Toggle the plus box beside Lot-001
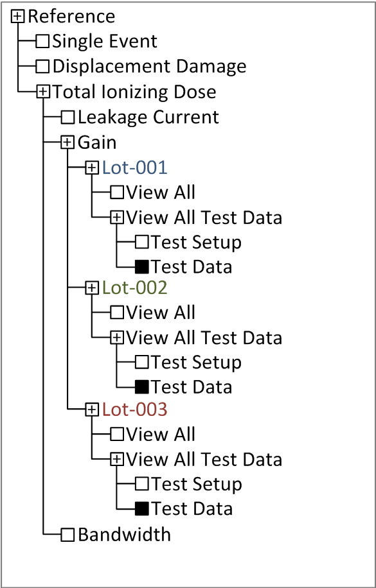 [92, 168]
